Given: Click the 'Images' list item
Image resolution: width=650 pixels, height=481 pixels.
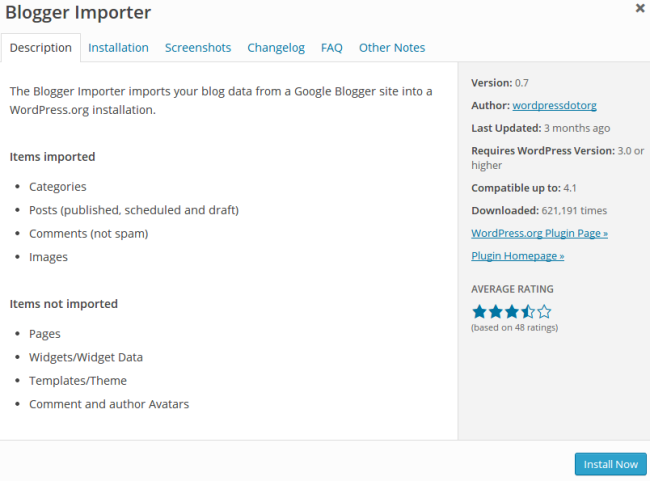Looking at the screenshot, I should pos(48,257).
